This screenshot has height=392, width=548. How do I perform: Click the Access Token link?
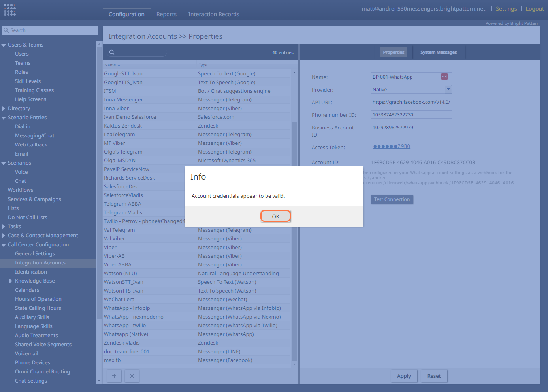pyautogui.click(x=391, y=146)
